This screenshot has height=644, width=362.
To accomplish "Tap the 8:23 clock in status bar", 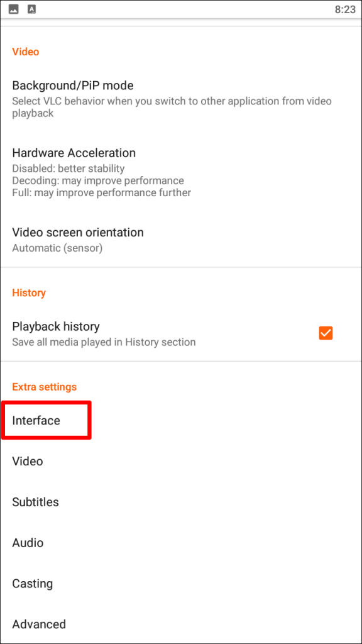I will pyautogui.click(x=346, y=9).
